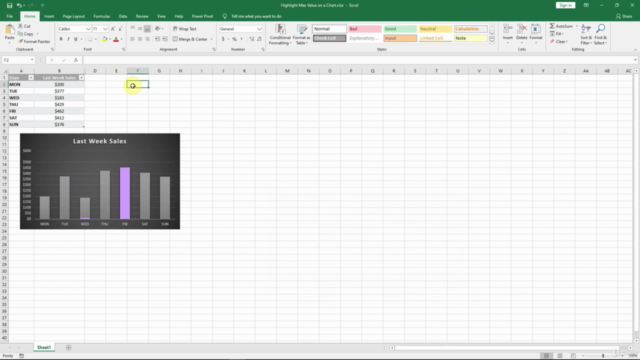This screenshot has height=360, width=640.
Task: Open the File tab
Action: [x=10, y=16]
